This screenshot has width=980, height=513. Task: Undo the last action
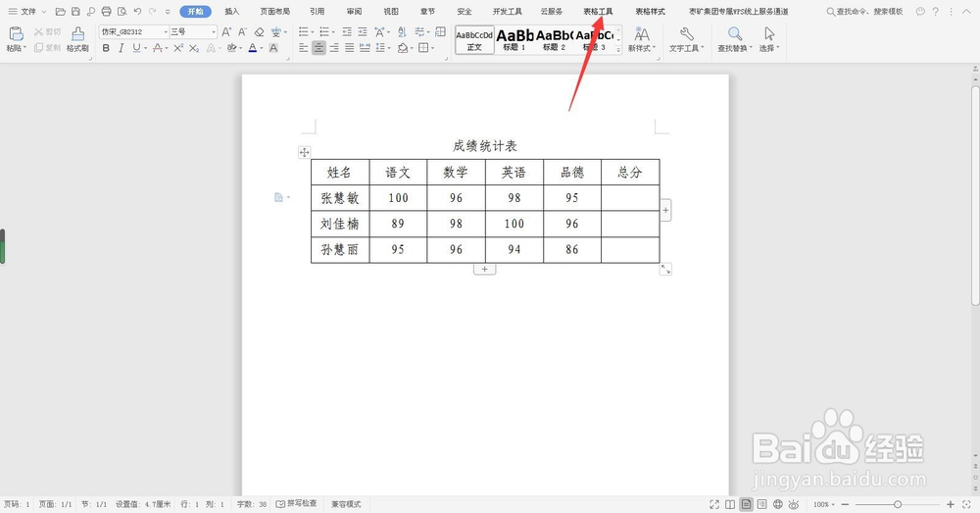tap(137, 11)
